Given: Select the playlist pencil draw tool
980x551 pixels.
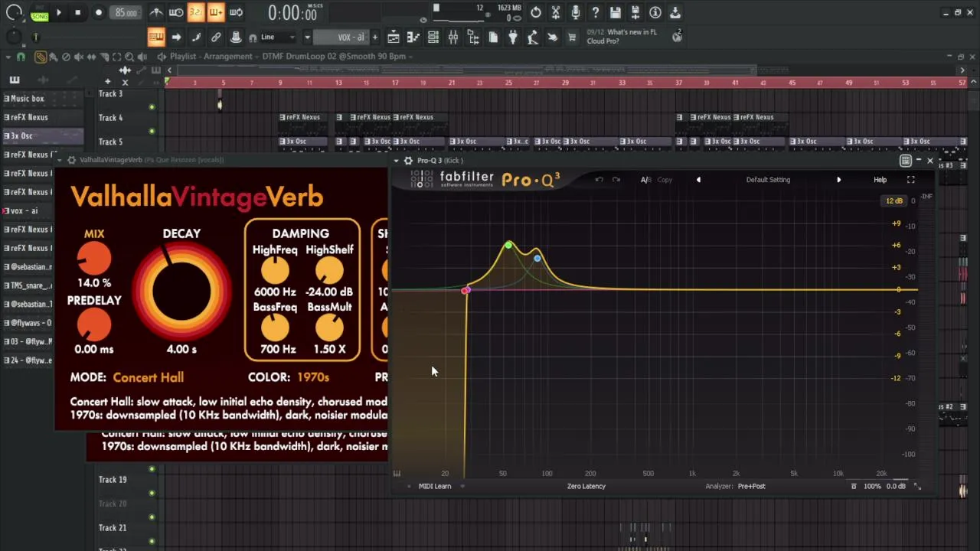Looking at the screenshot, I should click(x=41, y=57).
